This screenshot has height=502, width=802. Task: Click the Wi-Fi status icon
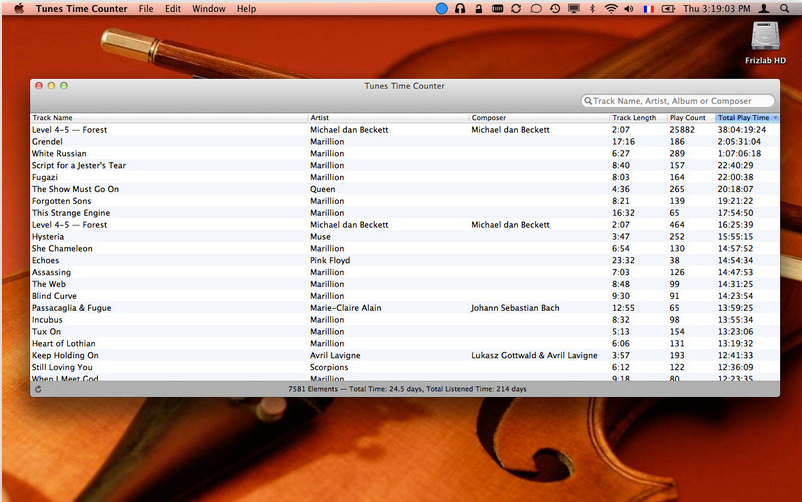click(x=611, y=8)
